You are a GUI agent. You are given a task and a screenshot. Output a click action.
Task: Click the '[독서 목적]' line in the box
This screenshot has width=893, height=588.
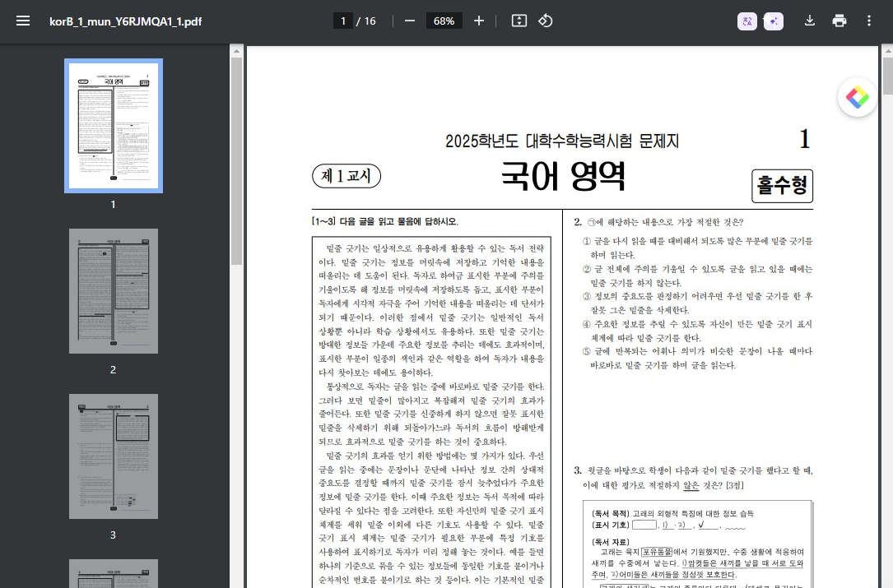672,513
